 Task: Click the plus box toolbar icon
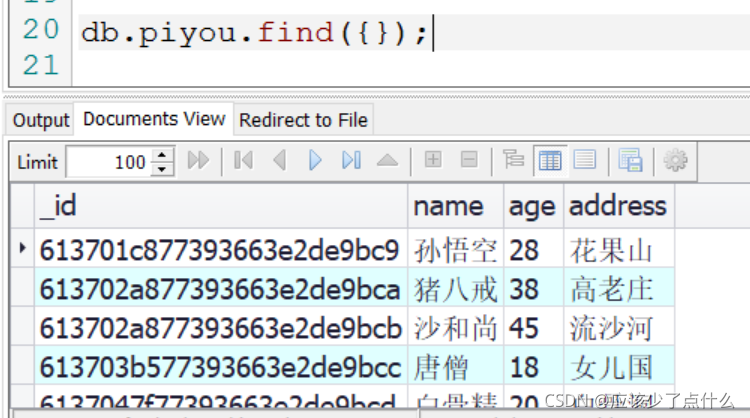[433, 160]
